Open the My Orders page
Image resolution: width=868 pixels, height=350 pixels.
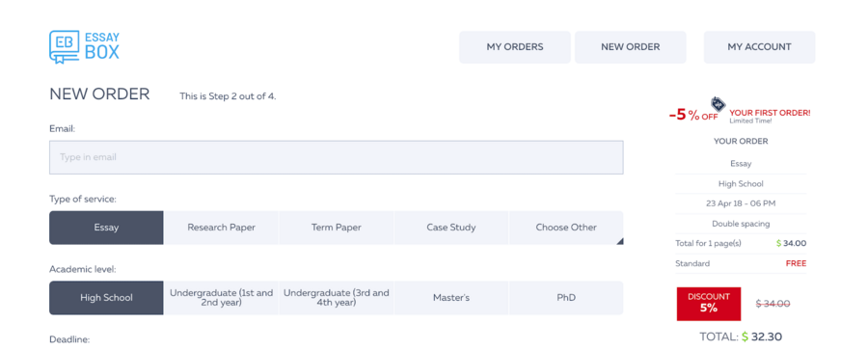click(515, 47)
